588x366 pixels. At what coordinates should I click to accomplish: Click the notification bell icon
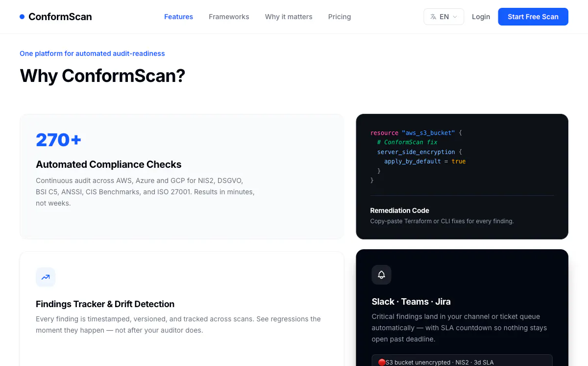[382, 275]
